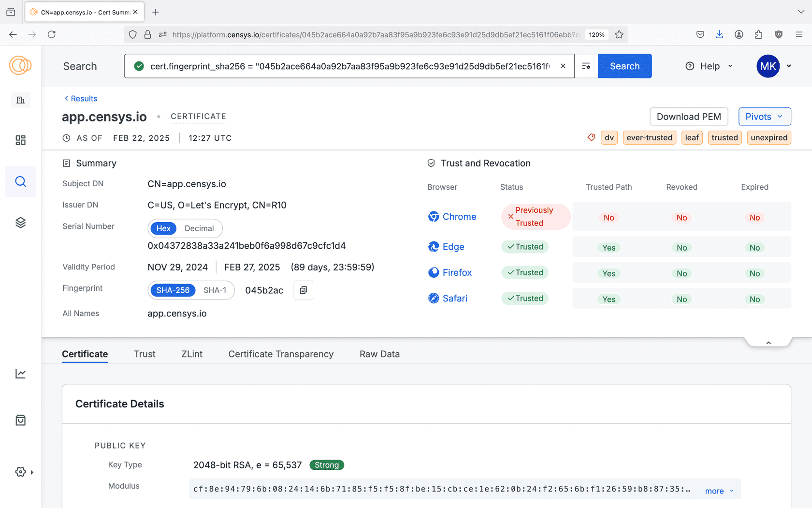Open the query filter options icon
Image resolution: width=812 pixels, height=508 pixels.
(x=586, y=66)
